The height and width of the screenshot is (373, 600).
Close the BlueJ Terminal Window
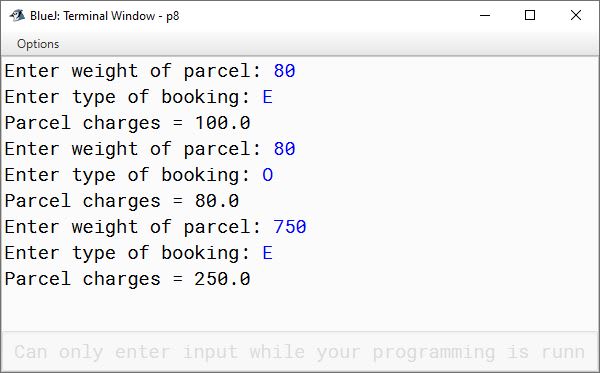point(576,16)
